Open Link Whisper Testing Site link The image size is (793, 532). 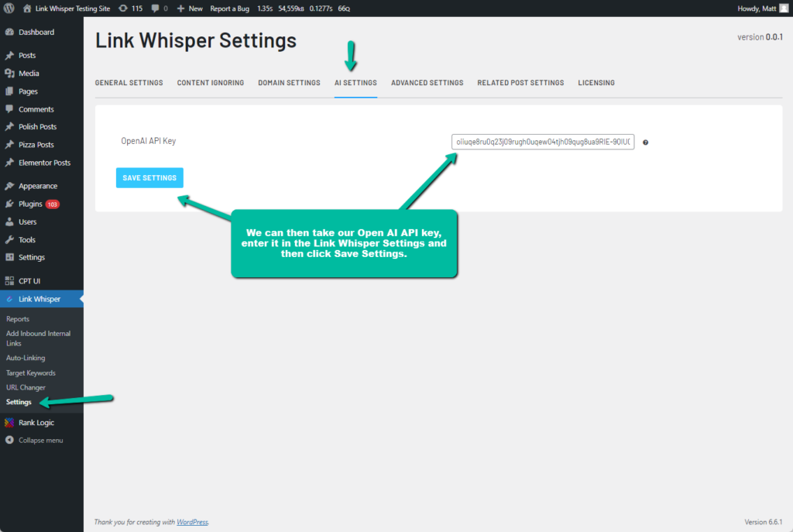point(72,8)
